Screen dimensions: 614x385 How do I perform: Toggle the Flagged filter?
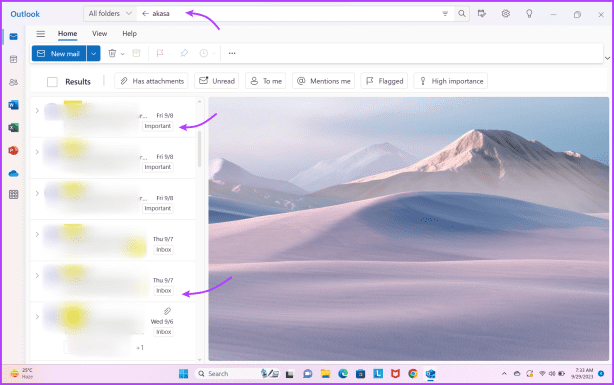384,81
